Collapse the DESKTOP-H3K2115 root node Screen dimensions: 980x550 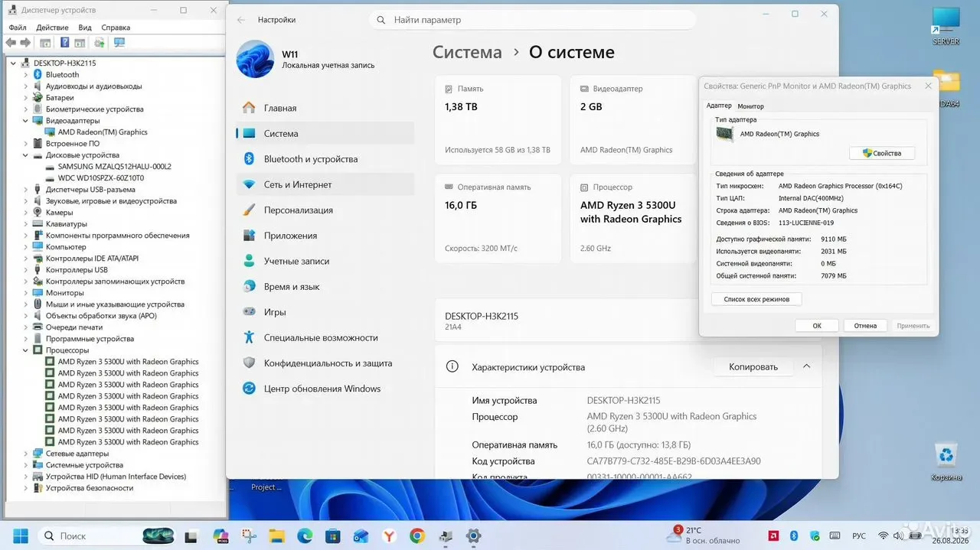[x=13, y=63]
